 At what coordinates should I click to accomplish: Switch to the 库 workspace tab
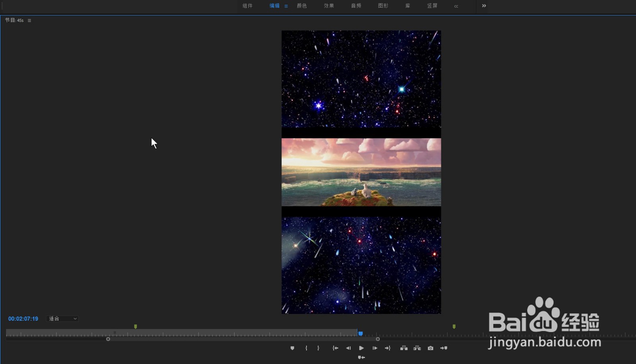pos(408,6)
